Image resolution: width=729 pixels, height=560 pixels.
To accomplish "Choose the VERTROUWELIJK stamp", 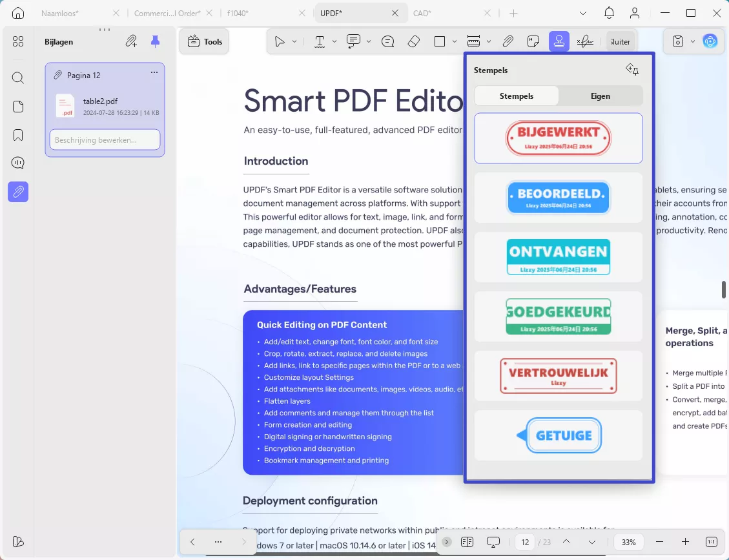I will point(559,376).
